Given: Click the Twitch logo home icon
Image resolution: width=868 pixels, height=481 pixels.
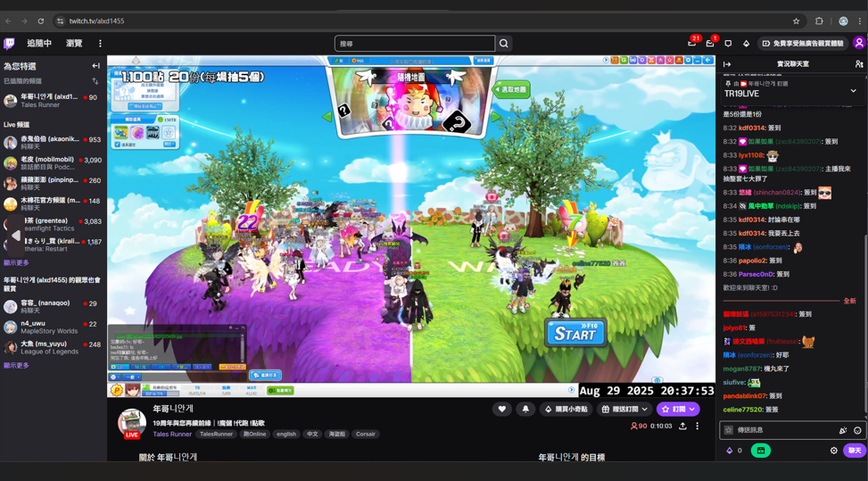Looking at the screenshot, I should (9, 43).
